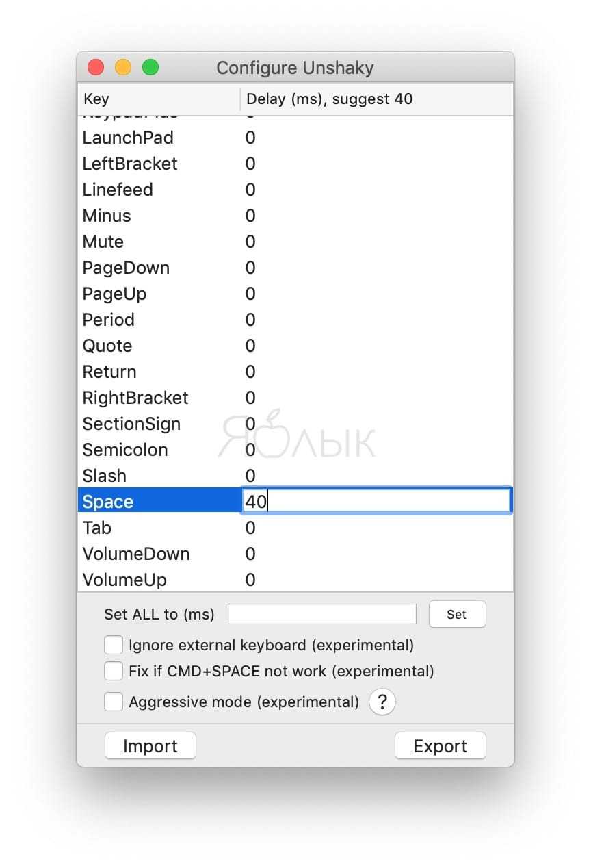The width and height of the screenshot is (591, 868).
Task: Sort by the Key column header
Action: coord(159,99)
